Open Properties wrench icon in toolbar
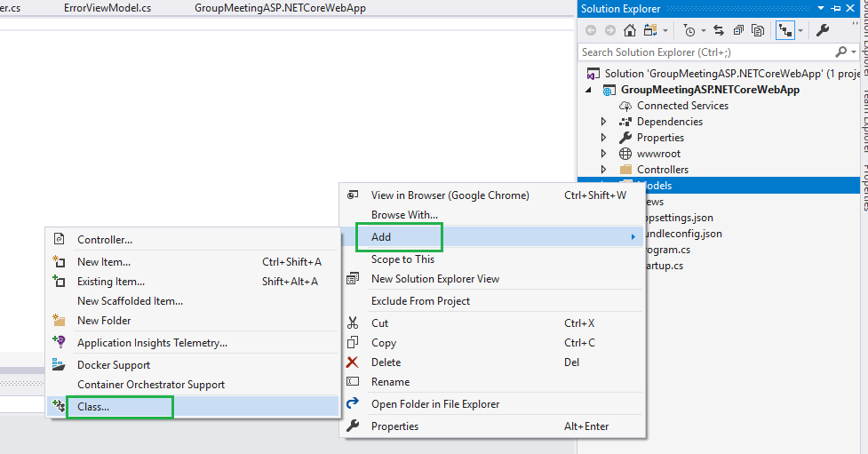The image size is (868, 454). coord(823,30)
